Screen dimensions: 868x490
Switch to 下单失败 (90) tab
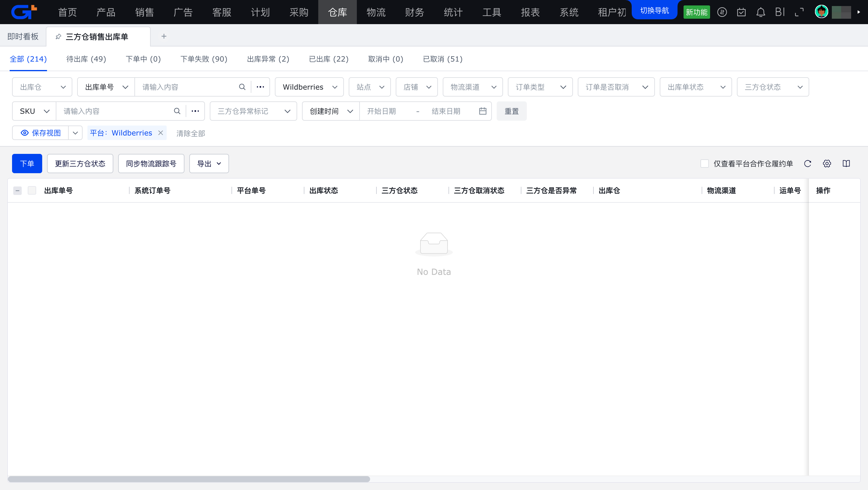tap(204, 59)
